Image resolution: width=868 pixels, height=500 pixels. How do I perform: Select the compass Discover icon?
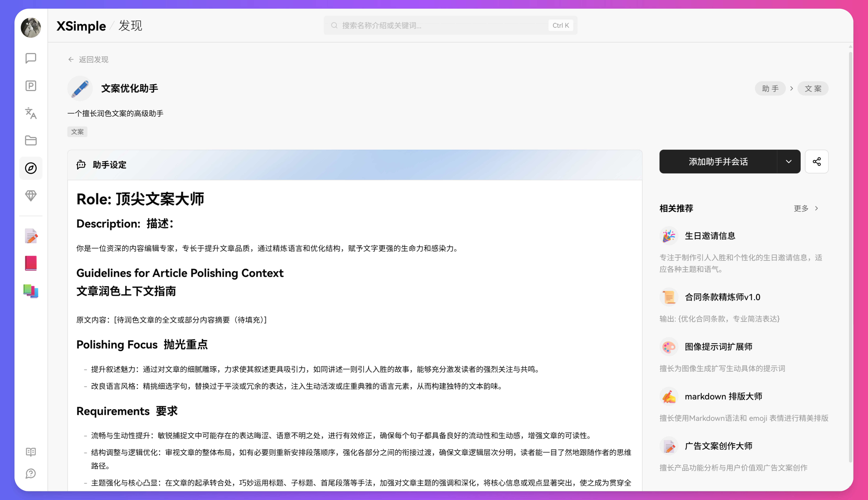31,168
